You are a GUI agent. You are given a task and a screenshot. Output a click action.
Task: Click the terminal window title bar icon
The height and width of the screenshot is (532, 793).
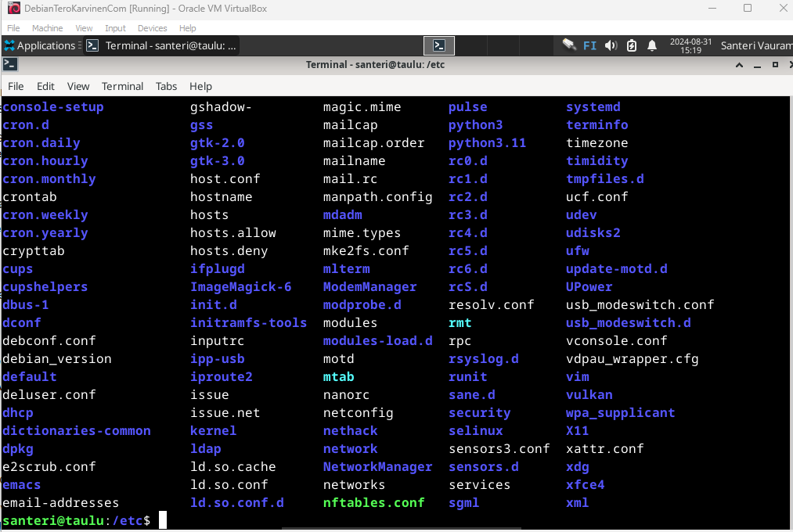click(x=10, y=64)
